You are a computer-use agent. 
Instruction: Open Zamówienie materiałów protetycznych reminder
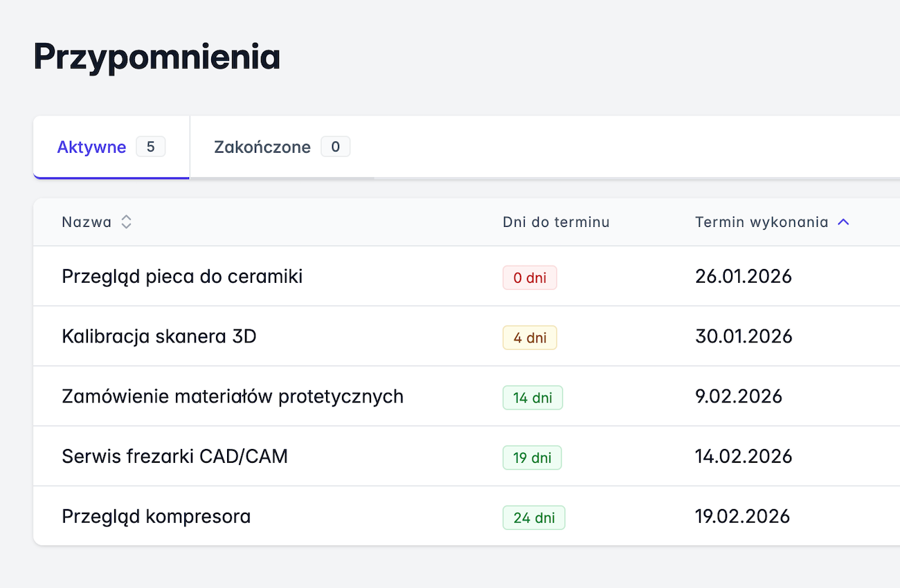point(233,397)
